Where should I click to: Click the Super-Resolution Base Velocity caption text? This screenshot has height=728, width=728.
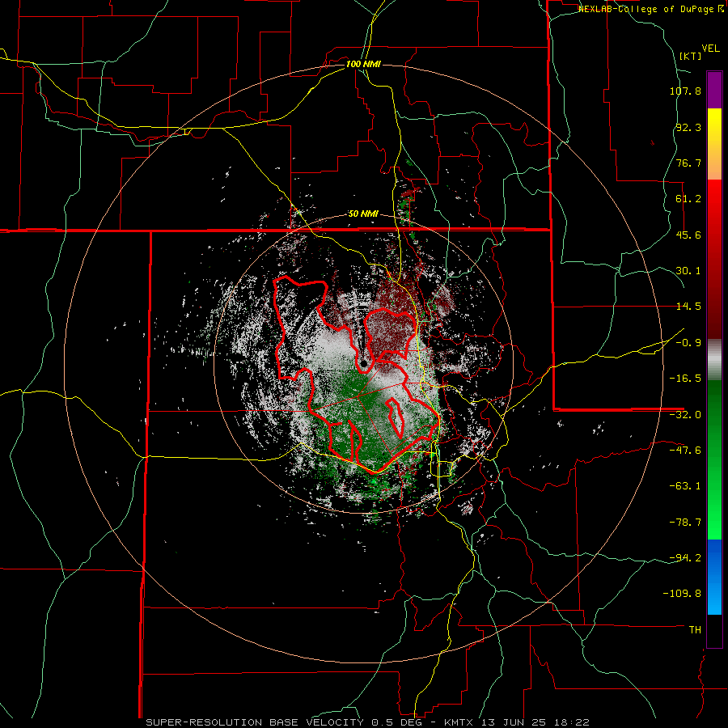pyautogui.click(x=368, y=722)
